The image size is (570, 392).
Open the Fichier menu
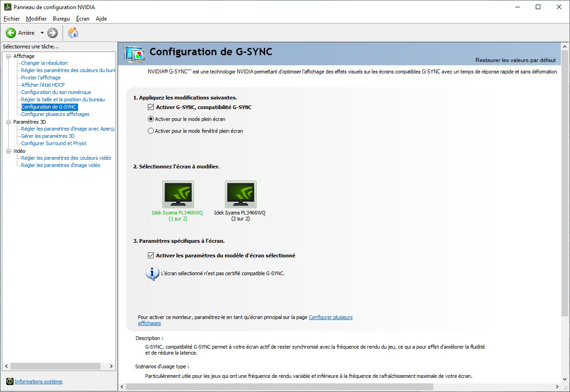click(12, 19)
